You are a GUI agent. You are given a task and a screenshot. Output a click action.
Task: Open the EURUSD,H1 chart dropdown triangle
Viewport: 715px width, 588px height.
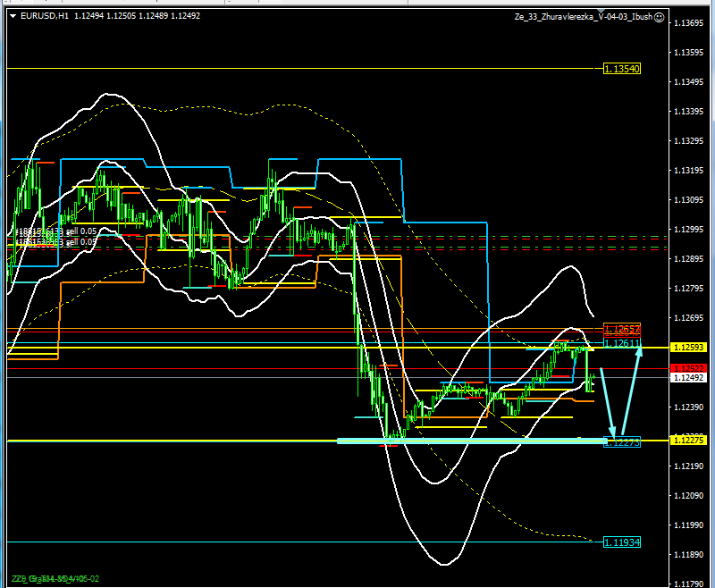click(13, 16)
